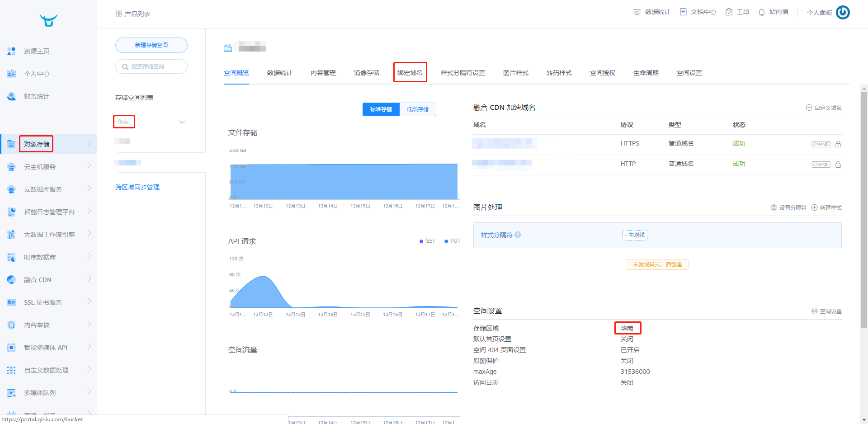This screenshot has width=868, height=424.
Task: Select the 融合 CDN sidebar icon
Action: 11,280
